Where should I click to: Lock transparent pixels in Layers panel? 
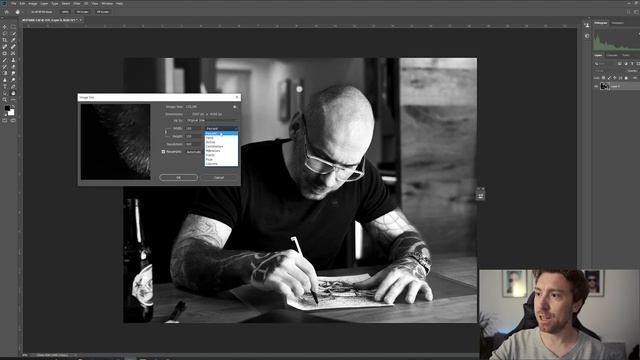coord(604,78)
